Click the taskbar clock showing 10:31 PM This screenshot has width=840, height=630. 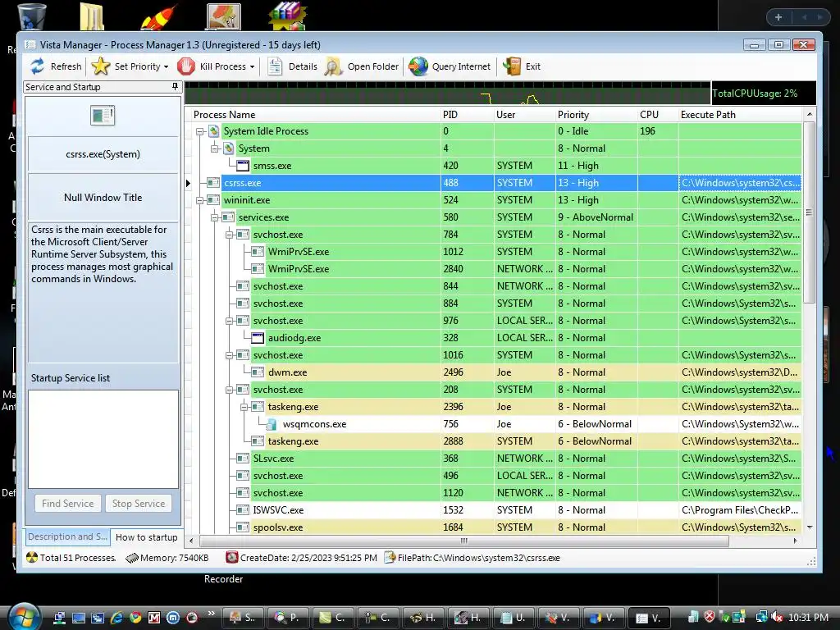pos(808,617)
